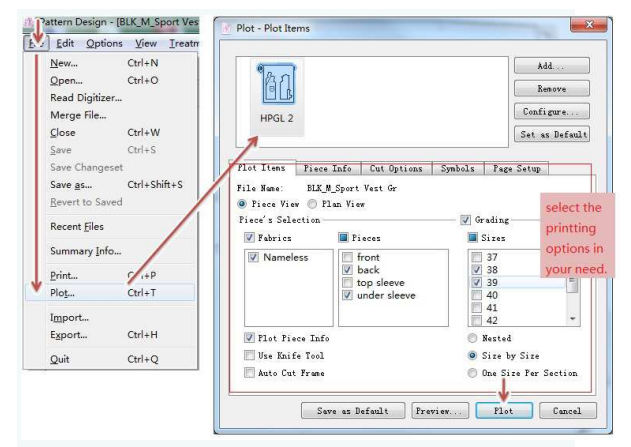
Task: Open the Options menu in menu bar
Action: pyautogui.click(x=104, y=43)
